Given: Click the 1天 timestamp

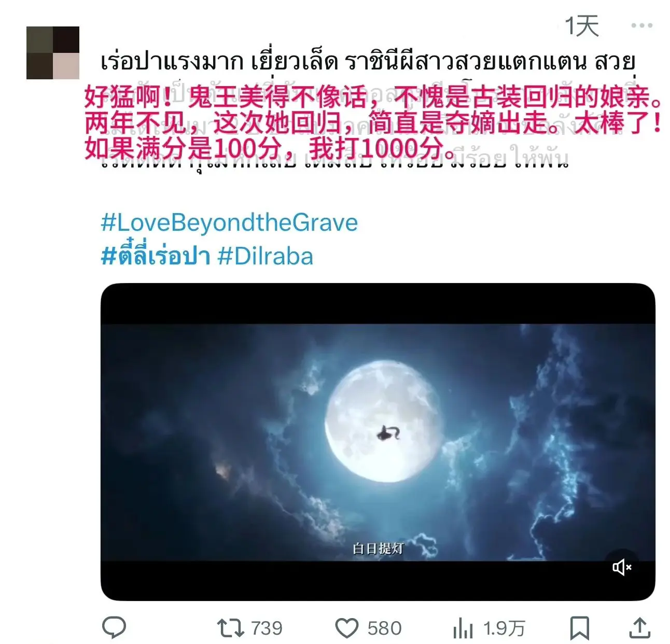Looking at the screenshot, I should coord(581,25).
